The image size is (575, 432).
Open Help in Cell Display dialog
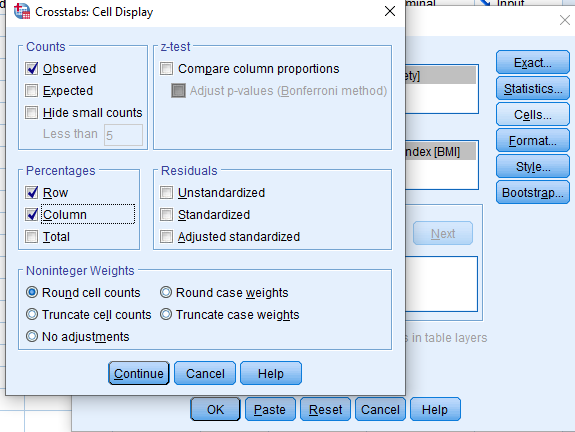271,373
